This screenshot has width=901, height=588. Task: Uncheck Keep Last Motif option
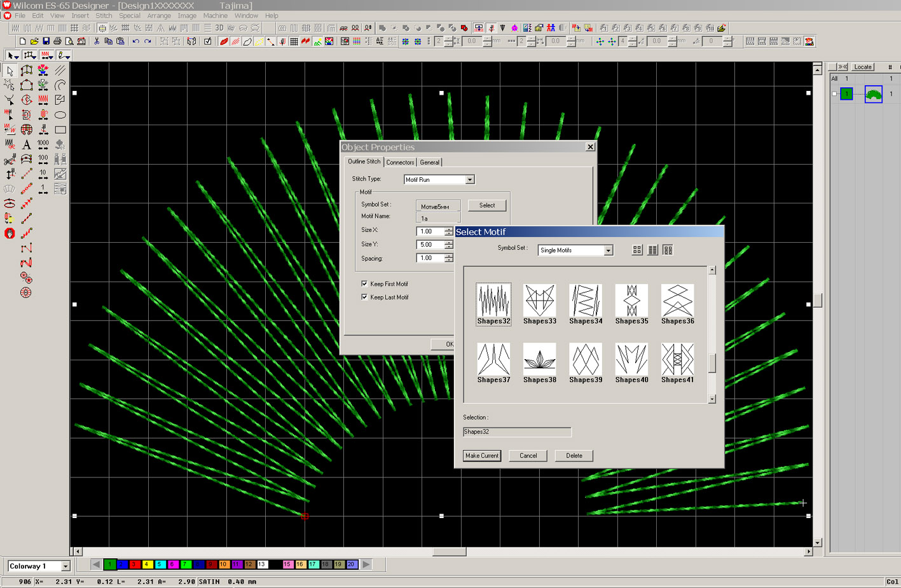point(364,297)
